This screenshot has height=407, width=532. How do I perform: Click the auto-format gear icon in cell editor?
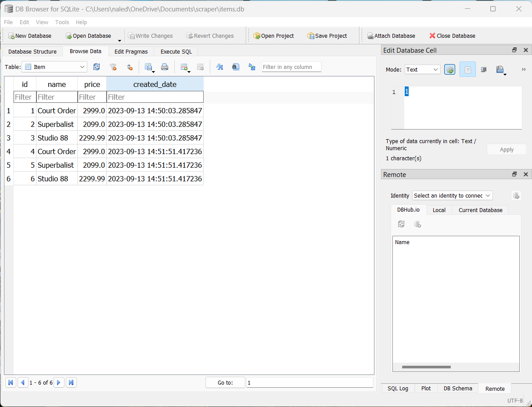point(450,69)
